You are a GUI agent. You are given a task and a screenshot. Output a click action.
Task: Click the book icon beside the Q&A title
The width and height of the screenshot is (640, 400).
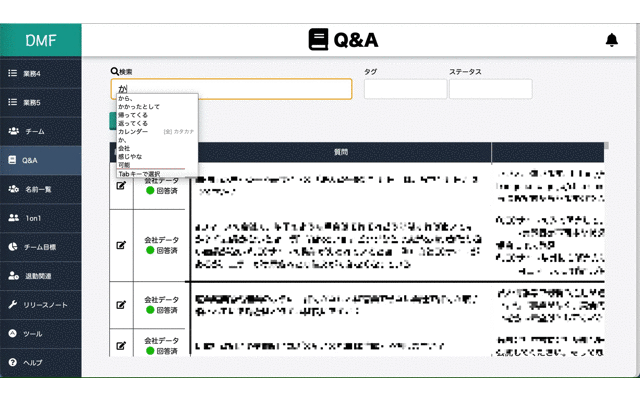(318, 40)
